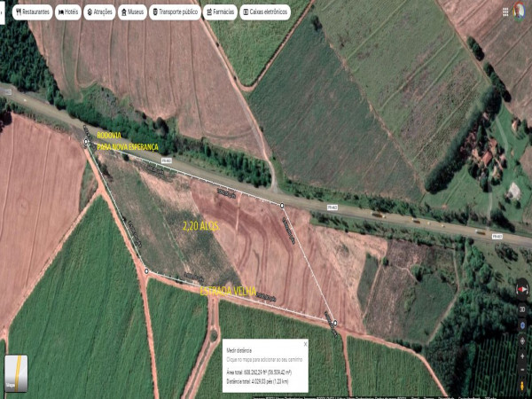Click the bottom-right measurement endpoint
Image resolution: width=532 pixels, height=399 pixels.
click(334, 323)
